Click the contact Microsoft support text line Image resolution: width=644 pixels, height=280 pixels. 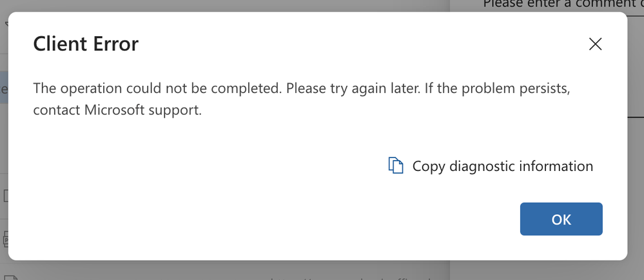click(x=117, y=111)
